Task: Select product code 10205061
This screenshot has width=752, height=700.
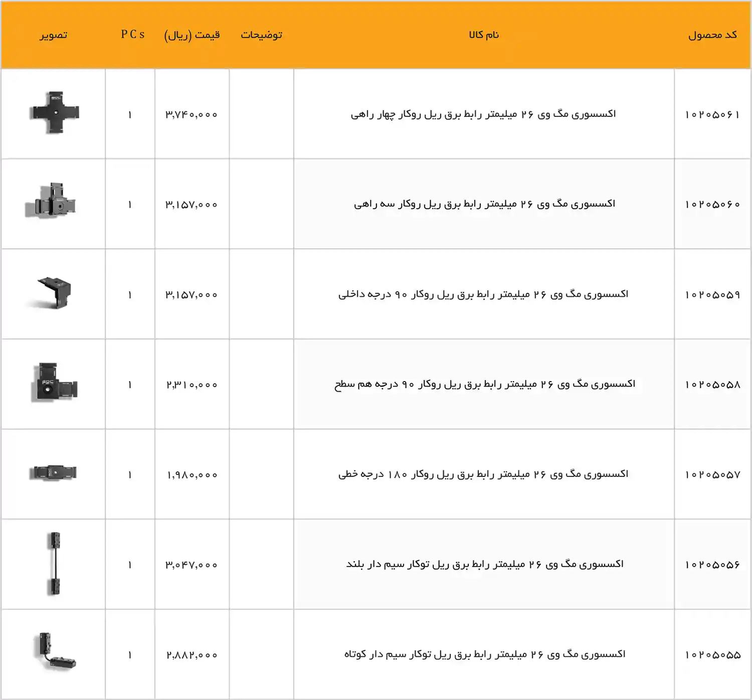Action: [713, 114]
